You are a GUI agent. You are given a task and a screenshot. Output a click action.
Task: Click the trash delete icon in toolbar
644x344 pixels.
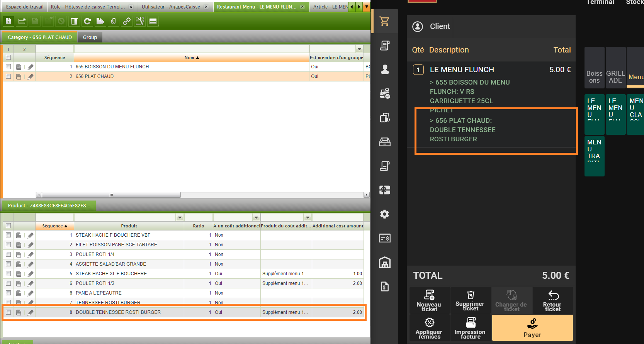tap(74, 21)
